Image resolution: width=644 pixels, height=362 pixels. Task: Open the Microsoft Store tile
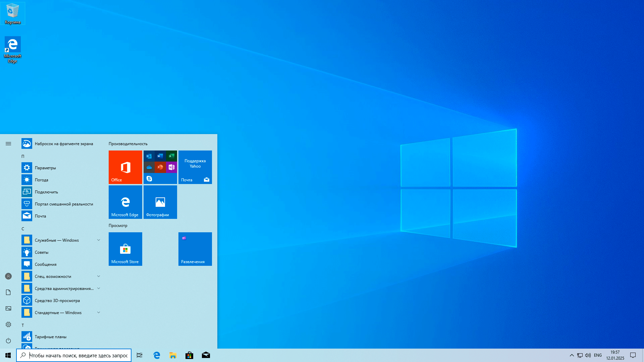click(125, 249)
